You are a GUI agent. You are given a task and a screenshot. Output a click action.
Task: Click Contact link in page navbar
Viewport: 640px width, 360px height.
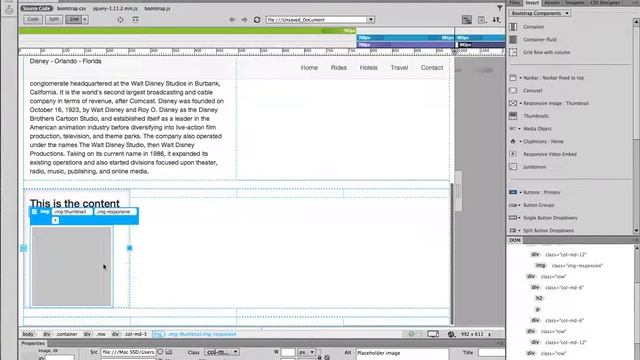[432, 68]
